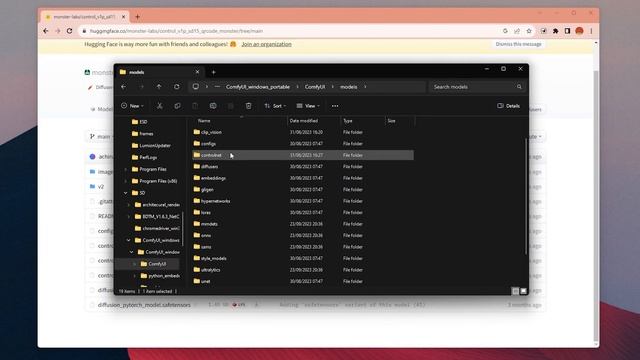The height and width of the screenshot is (360, 640).
Task: Toggle the Details pane button
Action: (x=508, y=106)
